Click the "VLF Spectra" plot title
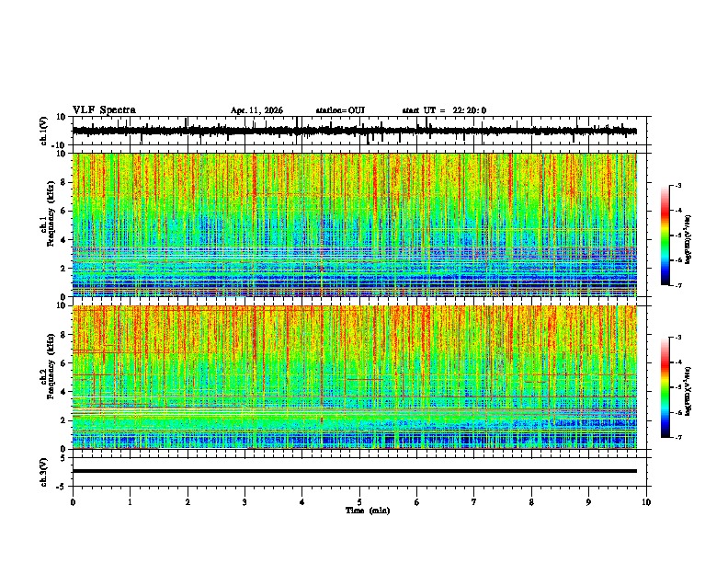Image resolution: width=728 pixels, height=563 pixels. pyautogui.click(x=104, y=110)
